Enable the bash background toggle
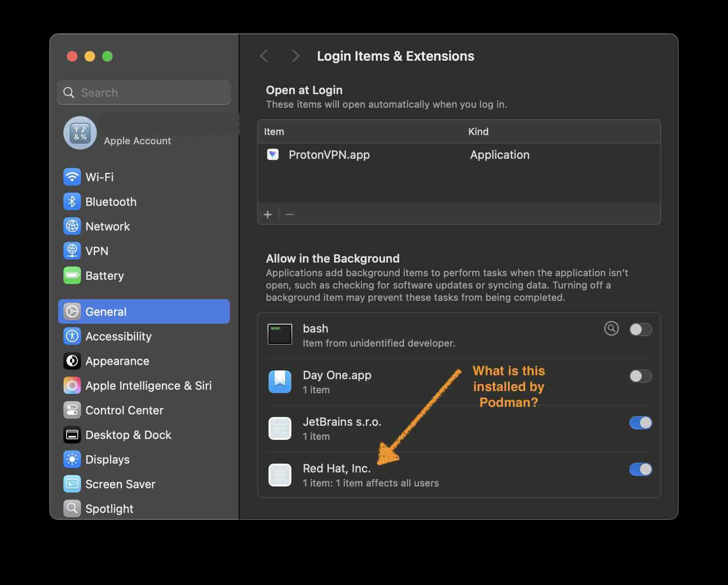The image size is (728, 585). point(641,329)
